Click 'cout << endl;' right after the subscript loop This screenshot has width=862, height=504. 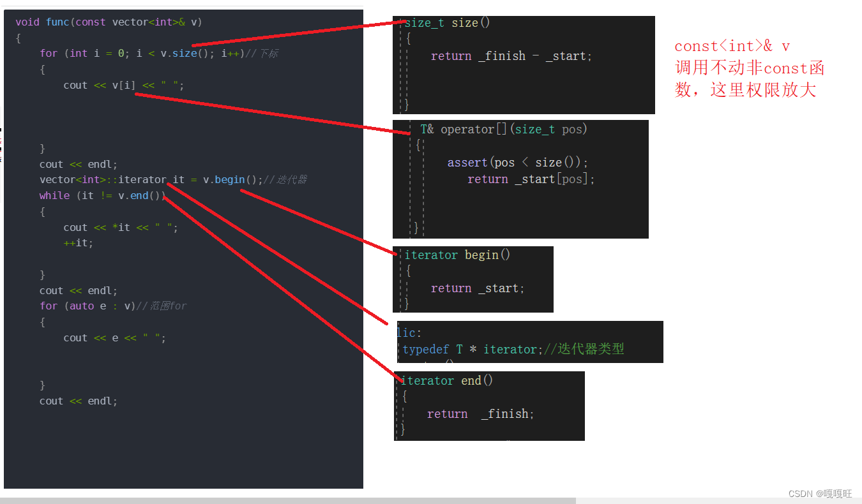click(x=79, y=164)
